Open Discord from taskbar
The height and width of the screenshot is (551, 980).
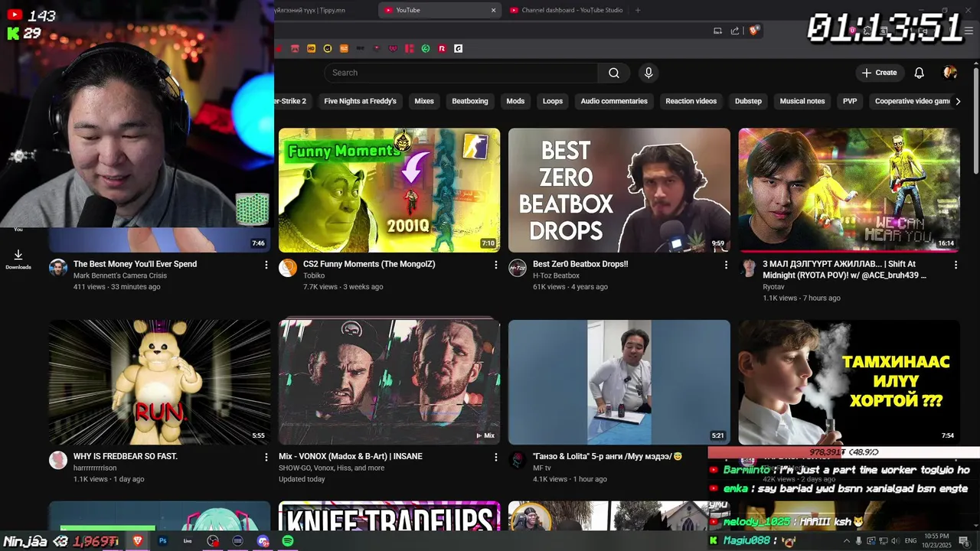point(263,541)
